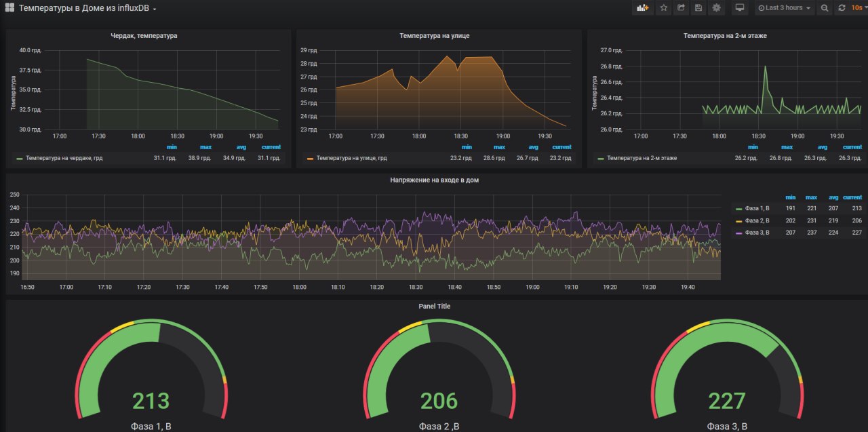Open the 10s refresh interval dropdown

tap(859, 8)
